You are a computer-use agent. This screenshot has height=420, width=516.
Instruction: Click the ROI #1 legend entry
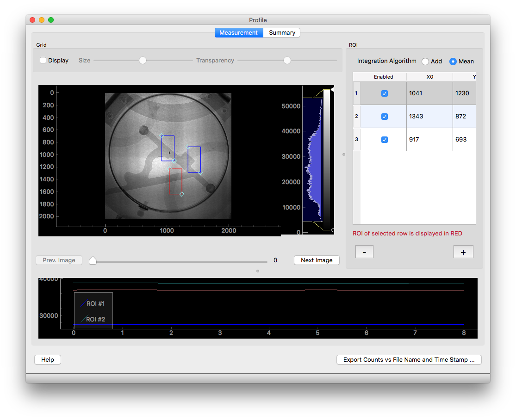click(95, 304)
